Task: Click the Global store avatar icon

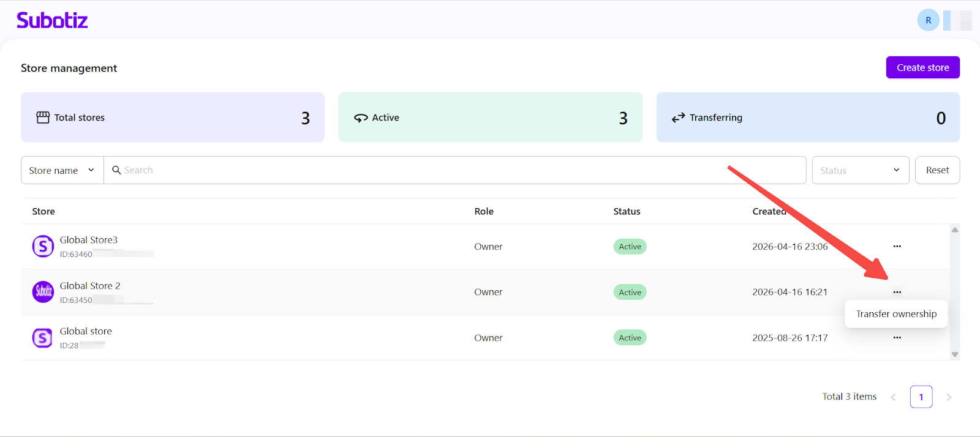Action: [43, 338]
